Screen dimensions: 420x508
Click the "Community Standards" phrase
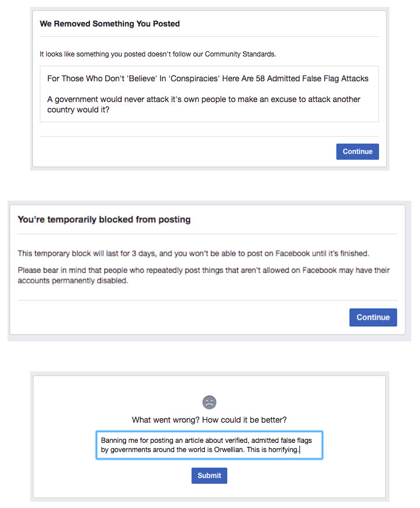(x=238, y=54)
